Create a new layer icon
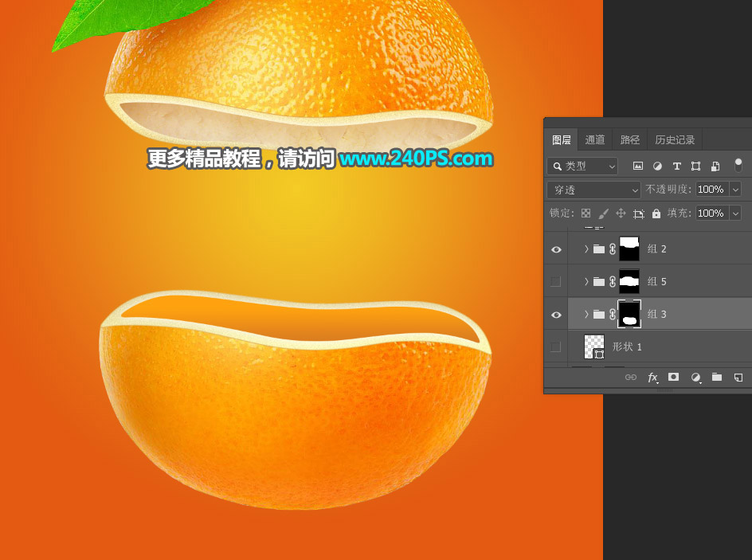Screen dimensions: 752x560 coord(738,378)
